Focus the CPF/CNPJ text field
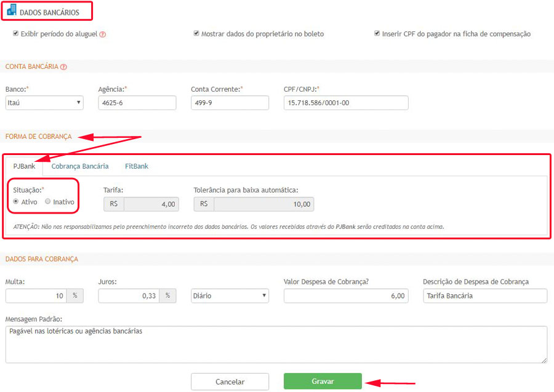The width and height of the screenshot is (554, 392). 346,103
